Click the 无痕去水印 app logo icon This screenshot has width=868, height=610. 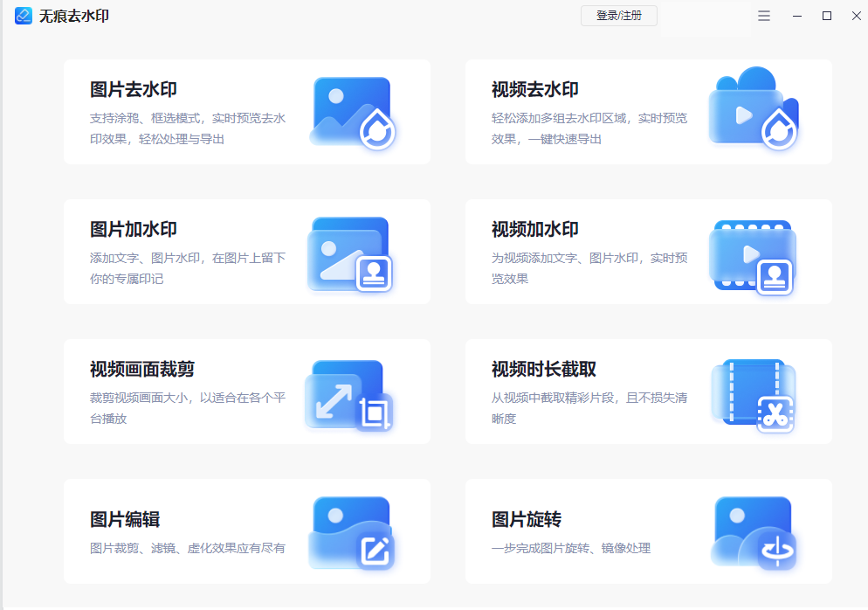click(24, 16)
